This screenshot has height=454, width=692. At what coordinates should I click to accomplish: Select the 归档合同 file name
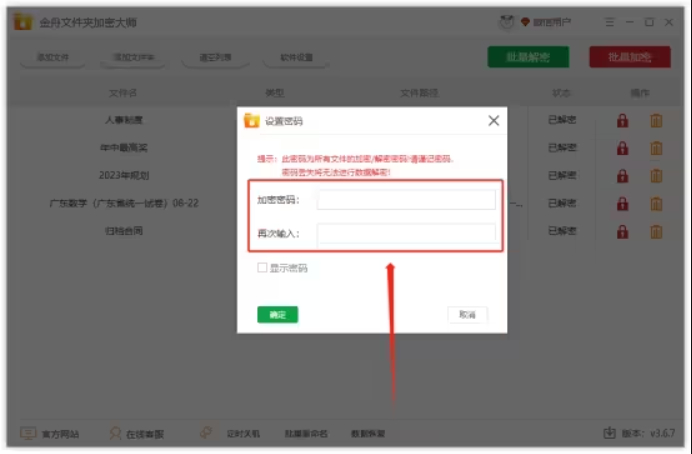click(124, 231)
